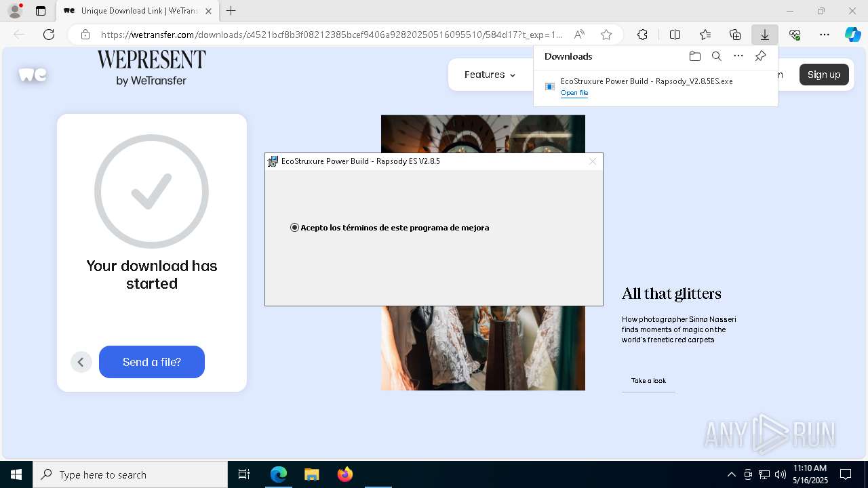Launch Firefox from taskbar
Screen dimensions: 868x488
(345, 474)
